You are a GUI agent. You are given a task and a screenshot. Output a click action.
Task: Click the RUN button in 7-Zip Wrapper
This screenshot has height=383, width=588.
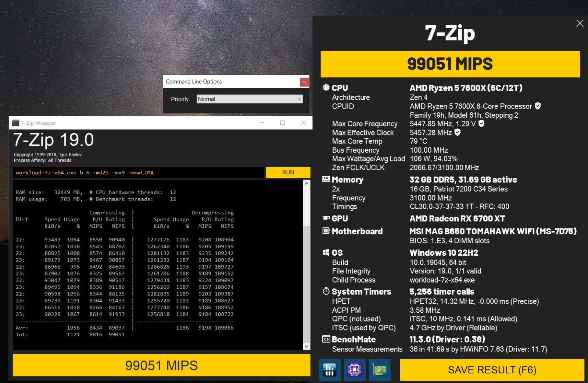coord(288,172)
